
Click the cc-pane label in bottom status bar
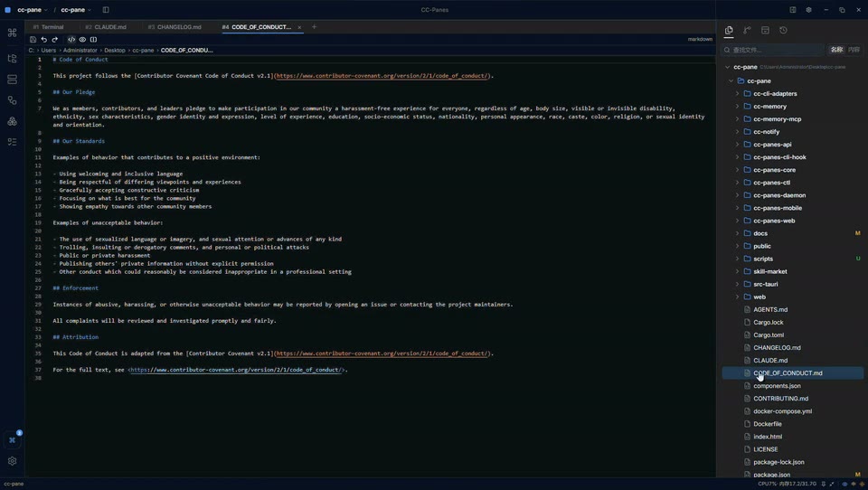pyautogui.click(x=14, y=484)
